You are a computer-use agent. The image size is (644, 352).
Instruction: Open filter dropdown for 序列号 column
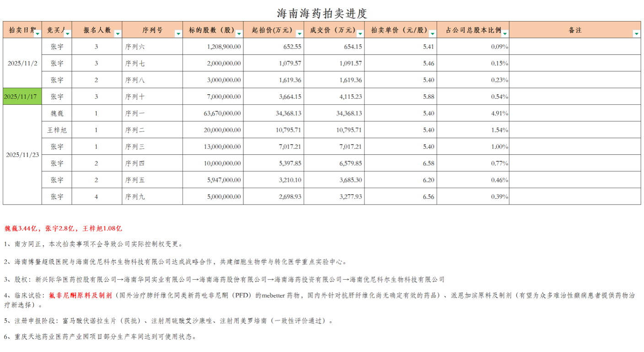tap(178, 34)
